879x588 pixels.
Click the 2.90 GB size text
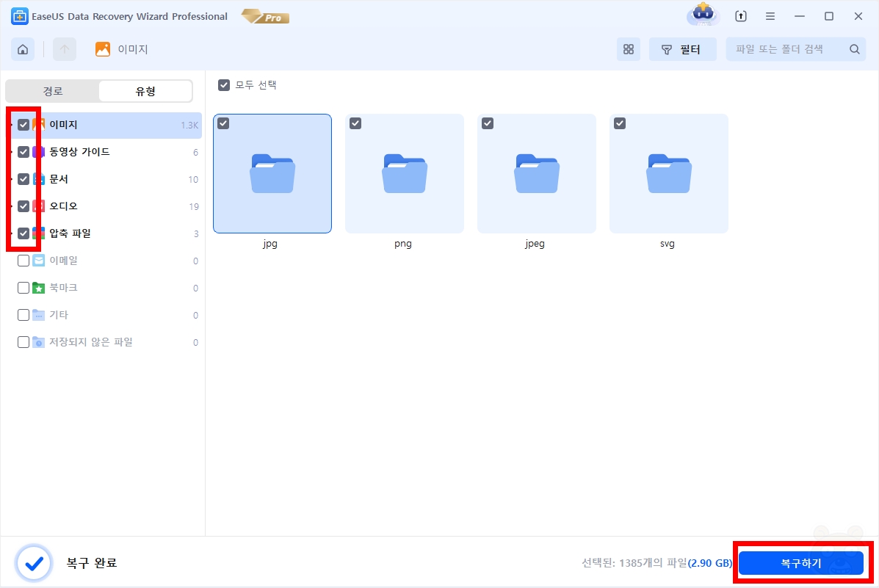click(x=709, y=563)
